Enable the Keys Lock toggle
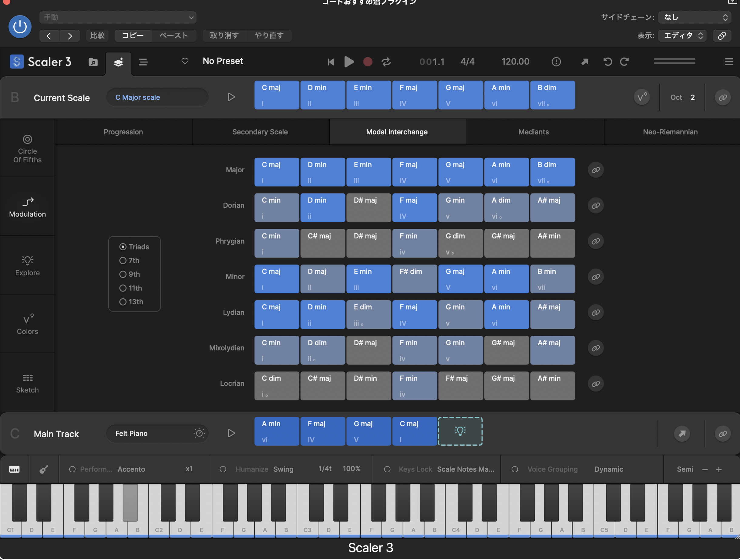The width and height of the screenshot is (740, 560). point(387,469)
